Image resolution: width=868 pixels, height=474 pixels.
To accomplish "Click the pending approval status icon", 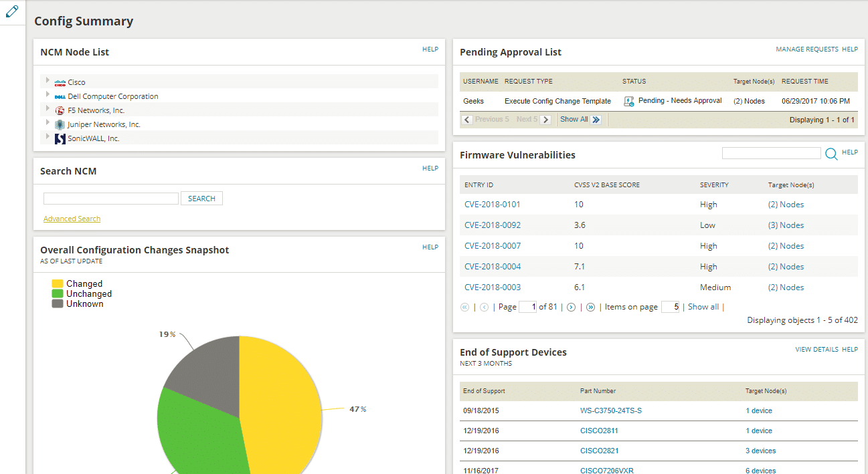I will (628, 101).
